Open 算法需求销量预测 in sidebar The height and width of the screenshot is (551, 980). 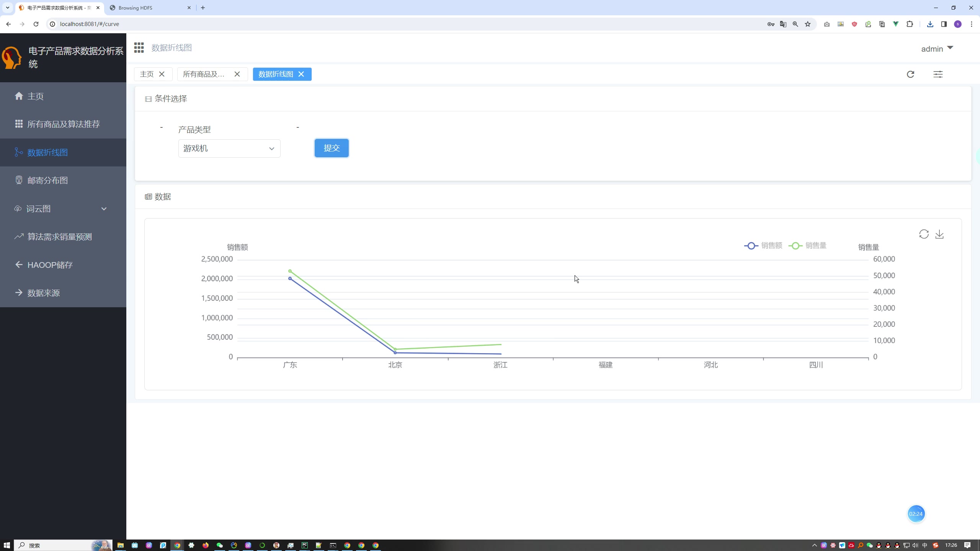coord(63,236)
